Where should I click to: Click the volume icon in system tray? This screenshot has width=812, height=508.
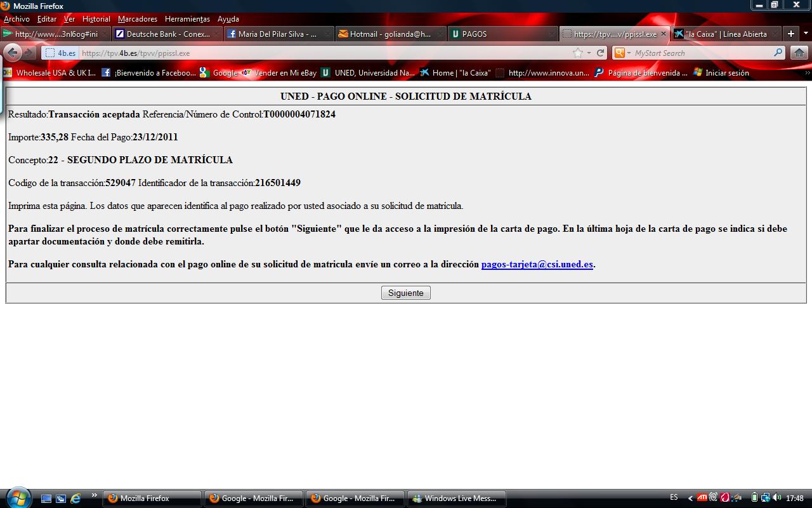click(x=776, y=498)
